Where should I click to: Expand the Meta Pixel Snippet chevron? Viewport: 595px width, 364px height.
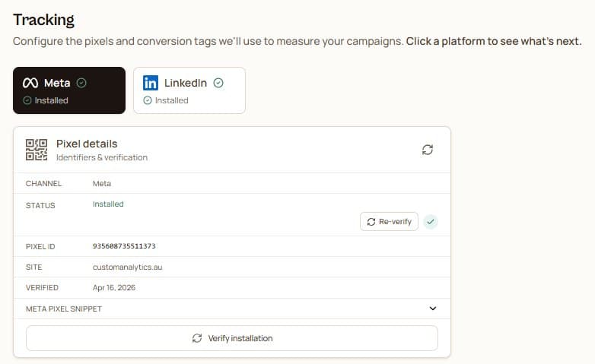[433, 309]
